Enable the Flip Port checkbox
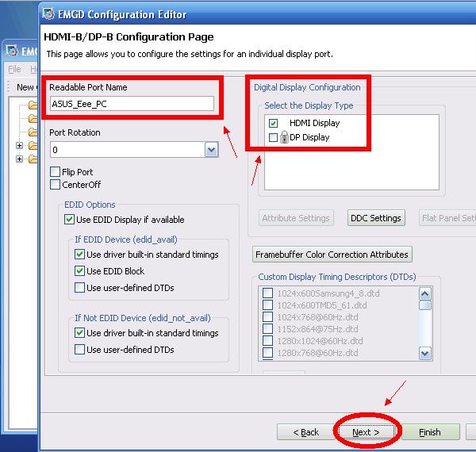 (x=55, y=172)
